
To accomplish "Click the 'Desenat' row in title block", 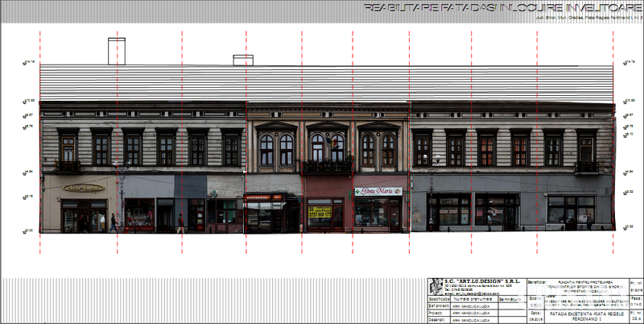I will pos(437,320).
